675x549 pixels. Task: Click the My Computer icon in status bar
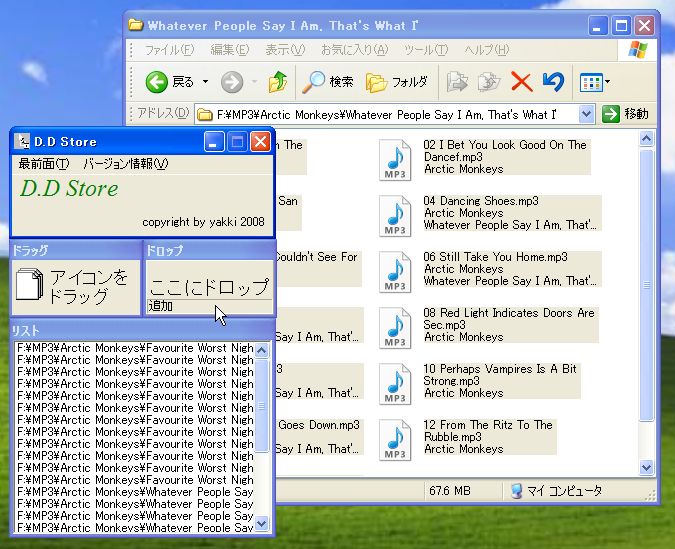517,490
